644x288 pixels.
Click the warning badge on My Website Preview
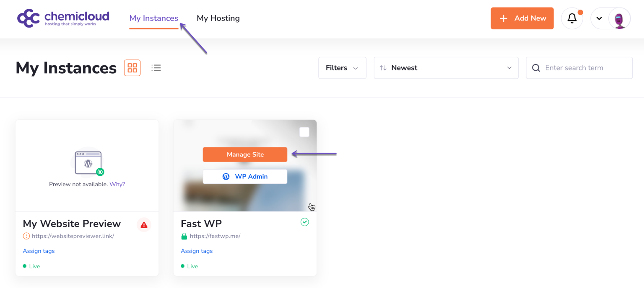(144, 225)
